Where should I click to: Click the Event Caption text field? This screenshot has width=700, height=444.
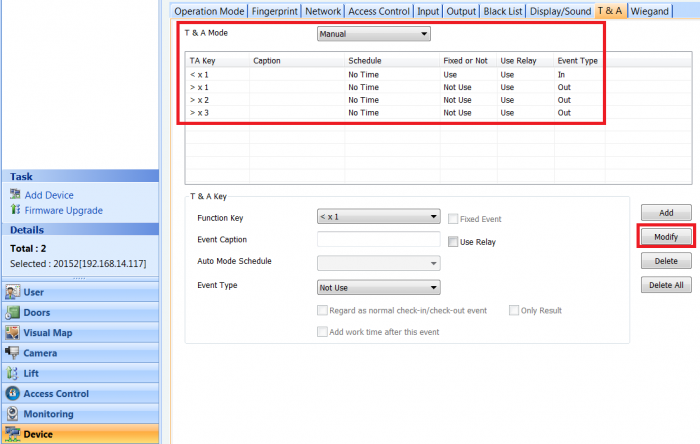coord(378,240)
